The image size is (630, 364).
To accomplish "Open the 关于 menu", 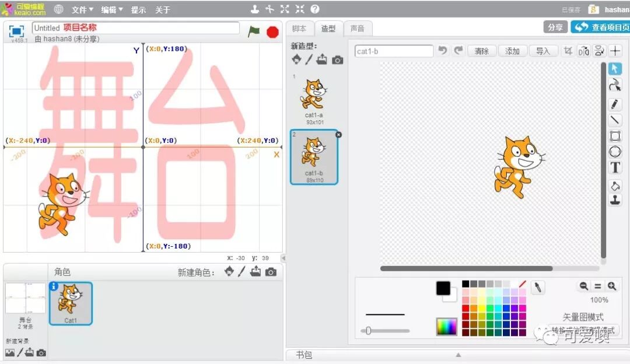I will click(163, 10).
